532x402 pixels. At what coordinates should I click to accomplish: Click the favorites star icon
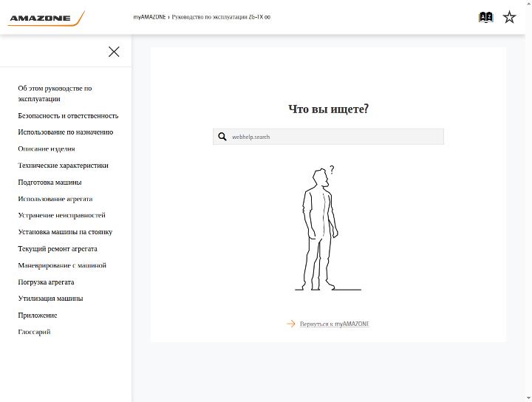point(509,17)
